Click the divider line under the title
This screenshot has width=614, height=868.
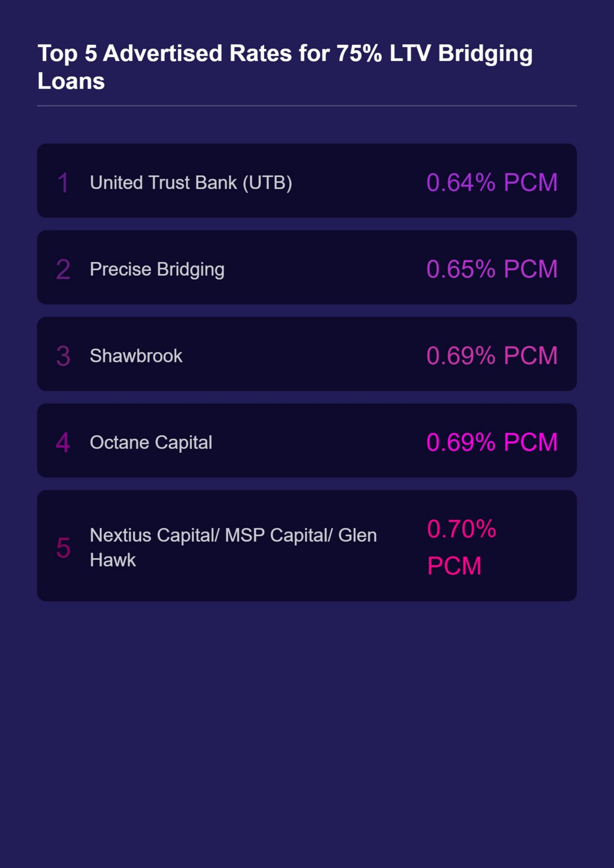[x=307, y=106]
